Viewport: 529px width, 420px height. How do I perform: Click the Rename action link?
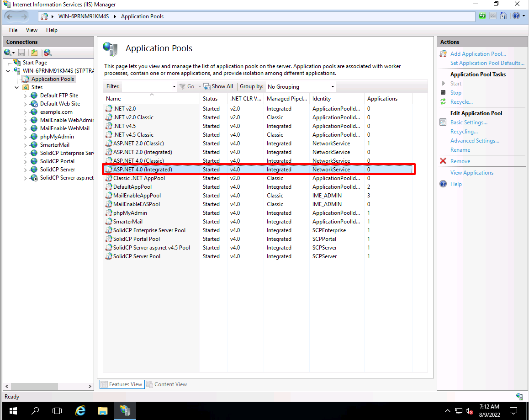[x=460, y=150]
